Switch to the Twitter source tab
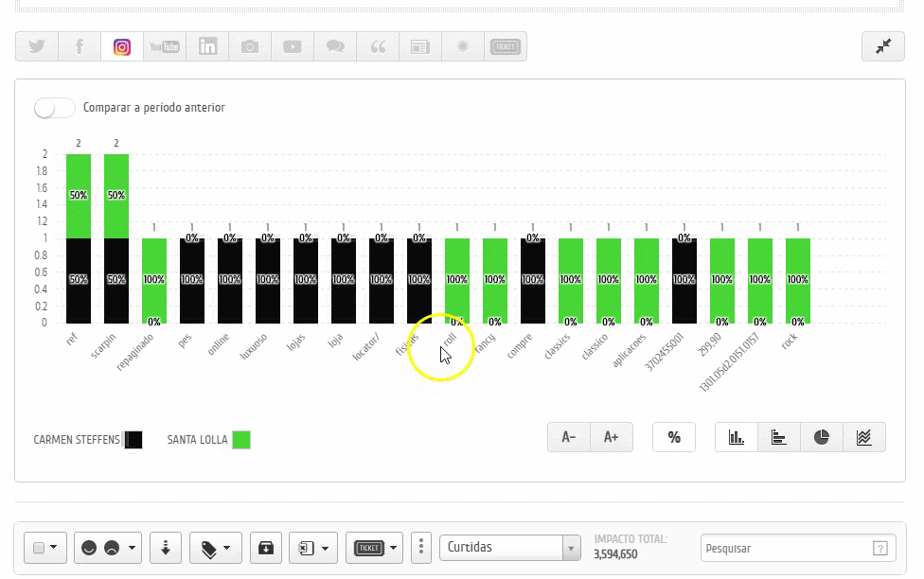 click(37, 46)
